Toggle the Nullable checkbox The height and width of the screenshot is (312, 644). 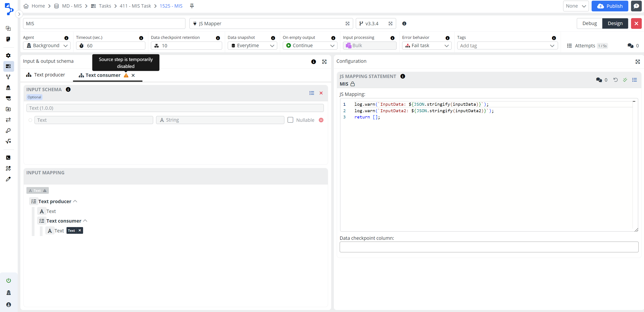[x=290, y=120]
